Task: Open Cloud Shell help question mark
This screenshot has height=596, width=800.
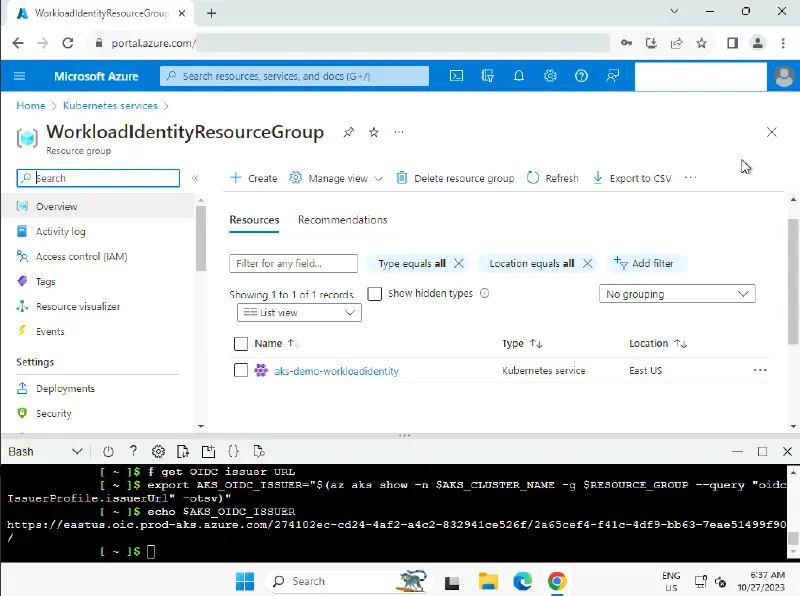Action: pyautogui.click(x=133, y=452)
